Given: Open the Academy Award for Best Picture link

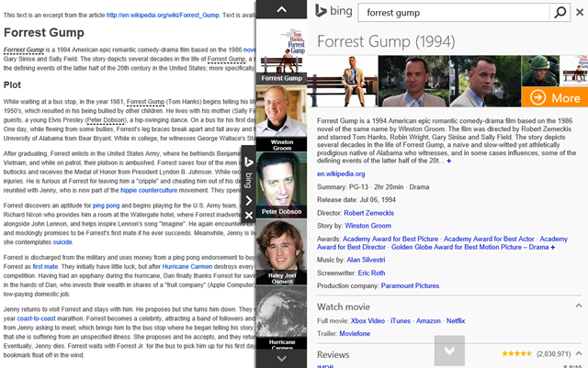Looking at the screenshot, I should coord(390,239).
